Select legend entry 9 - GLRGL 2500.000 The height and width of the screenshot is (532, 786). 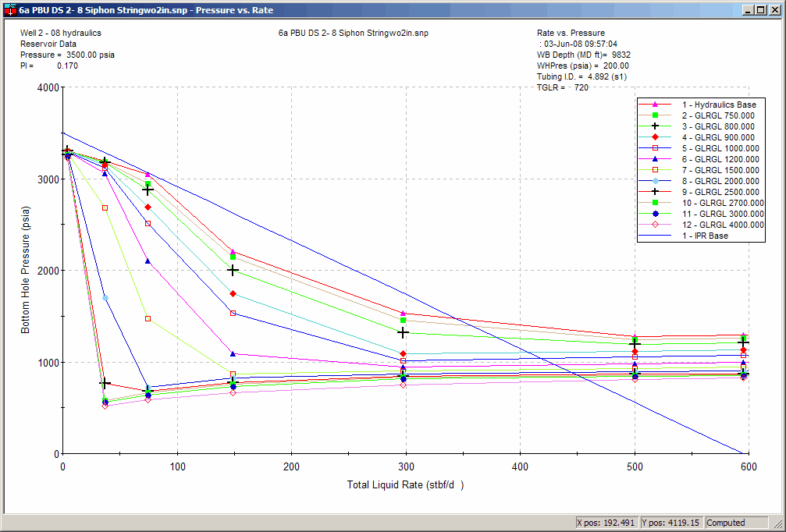pos(701,193)
